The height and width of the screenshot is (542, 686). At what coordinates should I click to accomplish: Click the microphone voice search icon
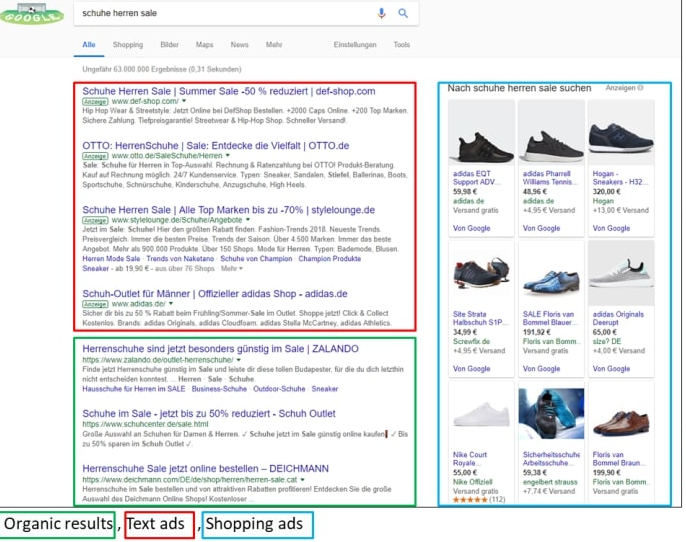381,14
